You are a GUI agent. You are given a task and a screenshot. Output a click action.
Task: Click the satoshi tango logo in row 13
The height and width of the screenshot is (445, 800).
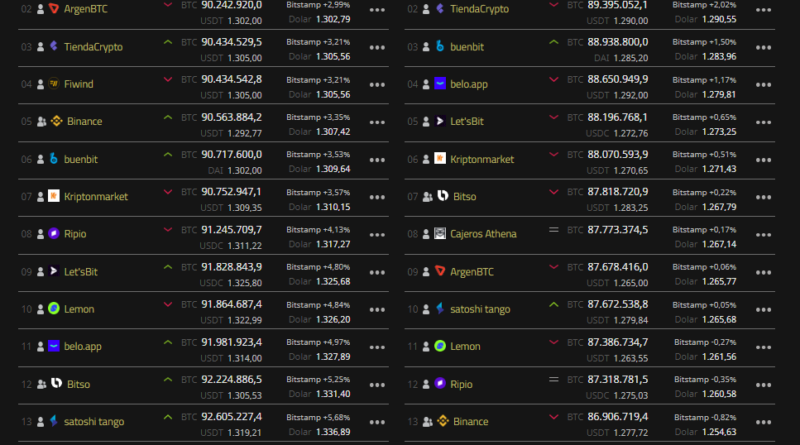click(x=54, y=421)
